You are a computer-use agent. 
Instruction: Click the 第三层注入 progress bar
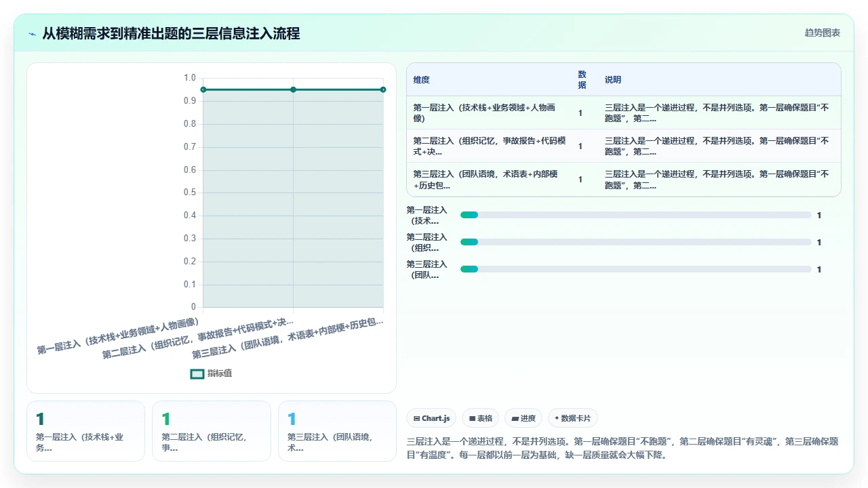tap(636, 269)
